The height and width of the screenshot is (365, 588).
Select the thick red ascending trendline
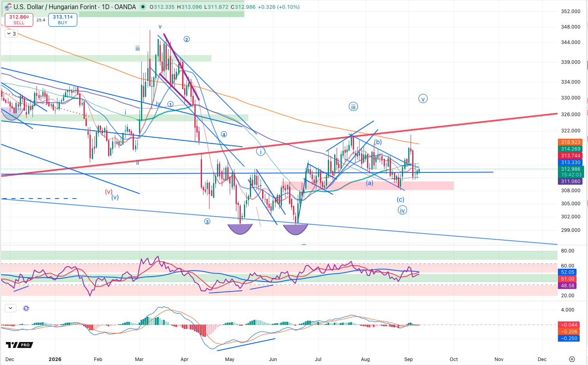[279, 145]
